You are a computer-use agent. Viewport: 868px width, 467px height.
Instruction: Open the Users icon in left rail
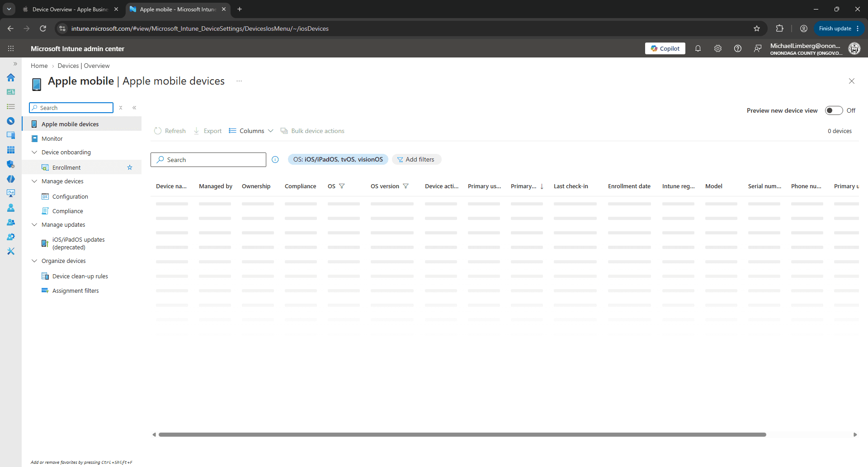(11, 208)
